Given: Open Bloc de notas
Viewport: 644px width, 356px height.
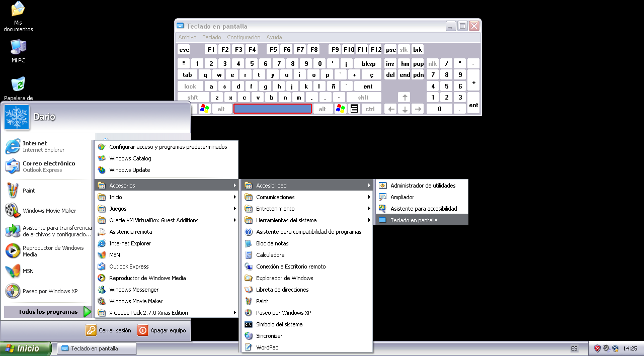Looking at the screenshot, I should click(x=307, y=243).
